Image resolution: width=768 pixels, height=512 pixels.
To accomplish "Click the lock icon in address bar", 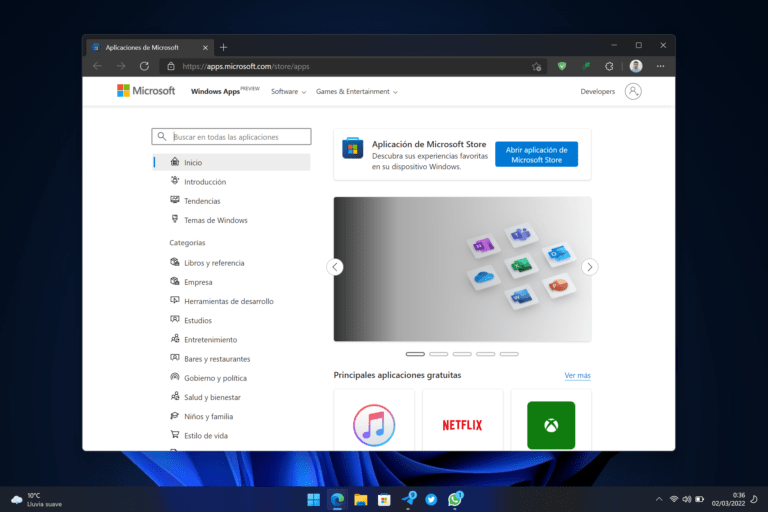I will point(171,66).
